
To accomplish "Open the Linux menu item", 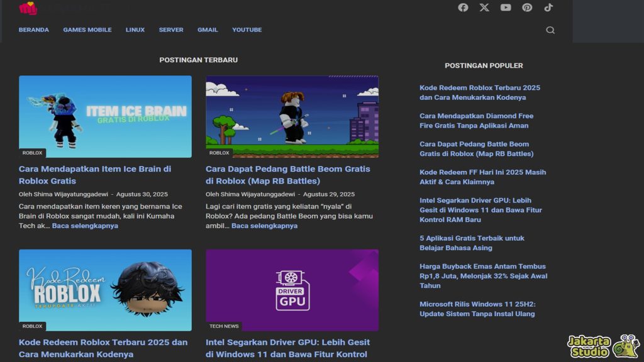I will pos(135,30).
